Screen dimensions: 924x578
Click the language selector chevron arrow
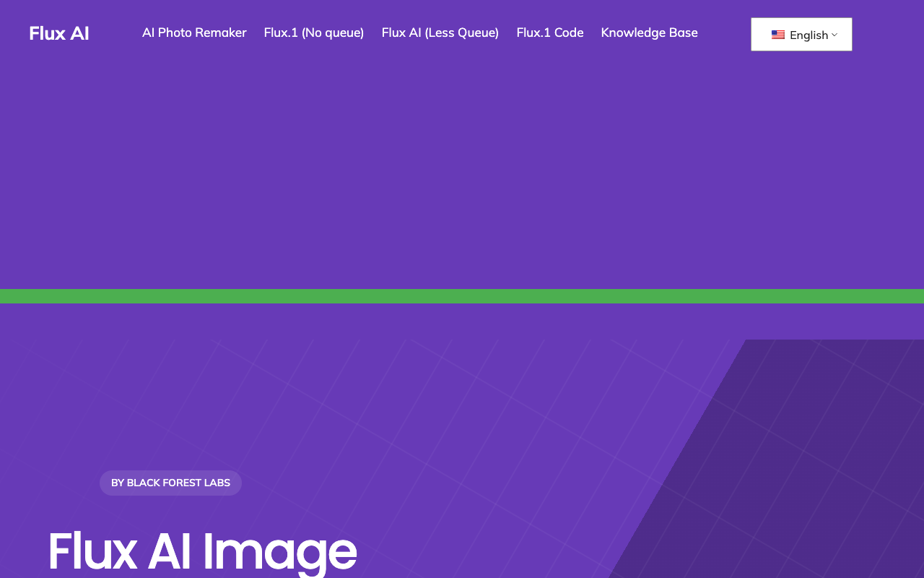point(834,35)
